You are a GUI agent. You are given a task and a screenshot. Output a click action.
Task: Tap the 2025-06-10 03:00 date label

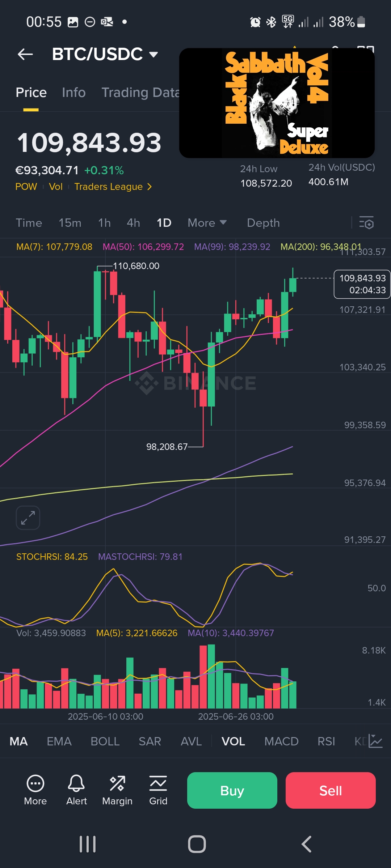tap(105, 716)
